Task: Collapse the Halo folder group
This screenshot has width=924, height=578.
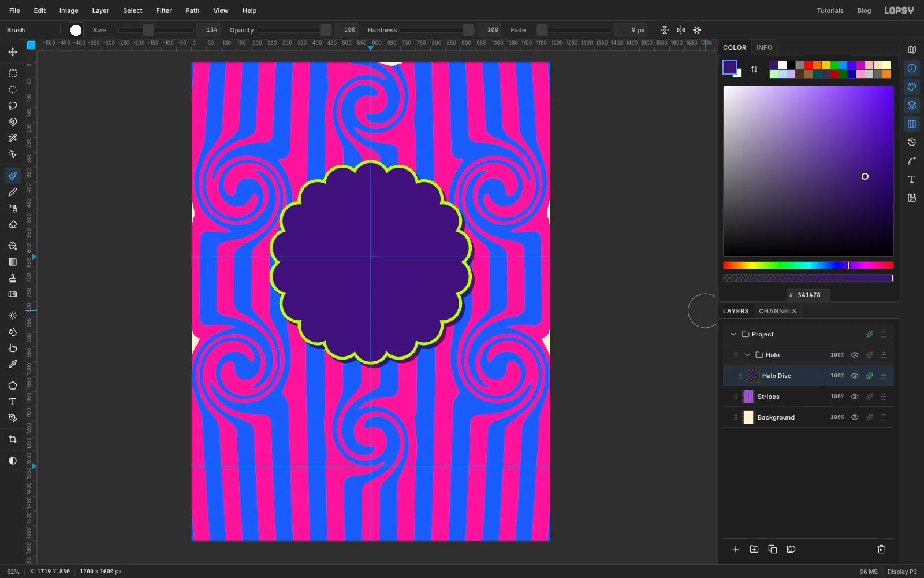Action: [x=747, y=355]
